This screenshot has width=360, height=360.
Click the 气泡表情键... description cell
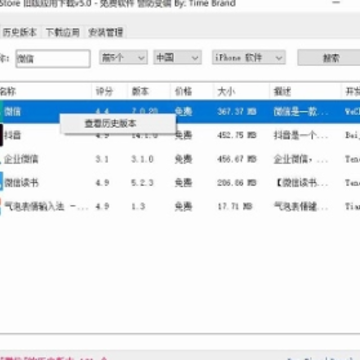click(x=301, y=207)
